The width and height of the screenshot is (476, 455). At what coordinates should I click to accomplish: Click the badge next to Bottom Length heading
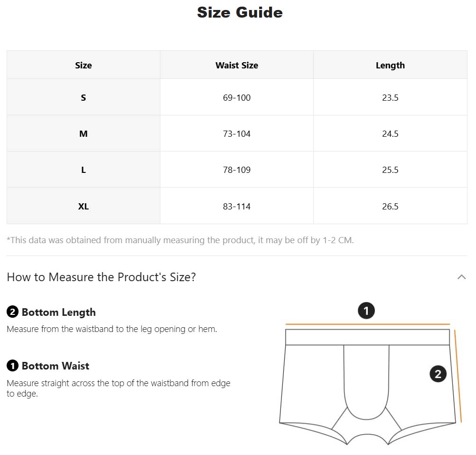(x=12, y=313)
